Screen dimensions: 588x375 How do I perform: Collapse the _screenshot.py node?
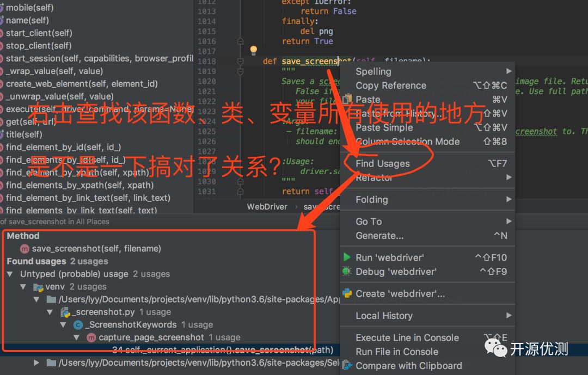tap(50, 312)
